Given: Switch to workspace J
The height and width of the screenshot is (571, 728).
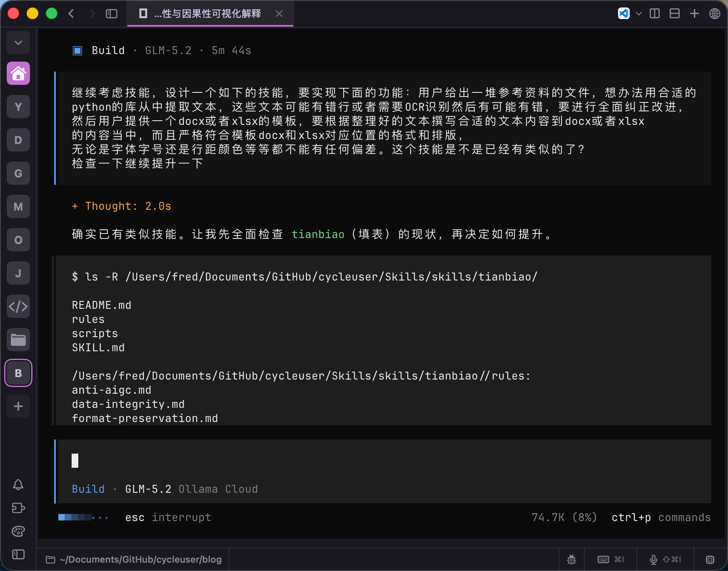Looking at the screenshot, I should (x=18, y=273).
